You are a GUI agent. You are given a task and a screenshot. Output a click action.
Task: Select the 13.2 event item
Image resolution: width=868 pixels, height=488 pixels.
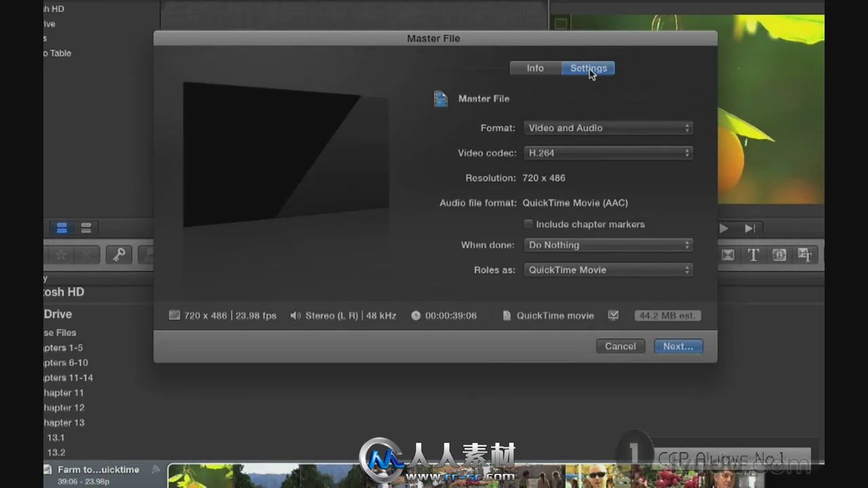click(56, 452)
